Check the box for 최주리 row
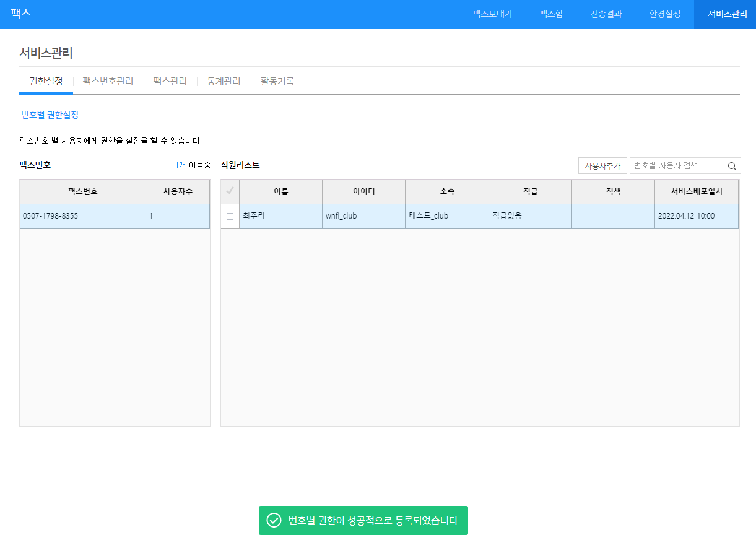The width and height of the screenshot is (756, 535). (230, 217)
